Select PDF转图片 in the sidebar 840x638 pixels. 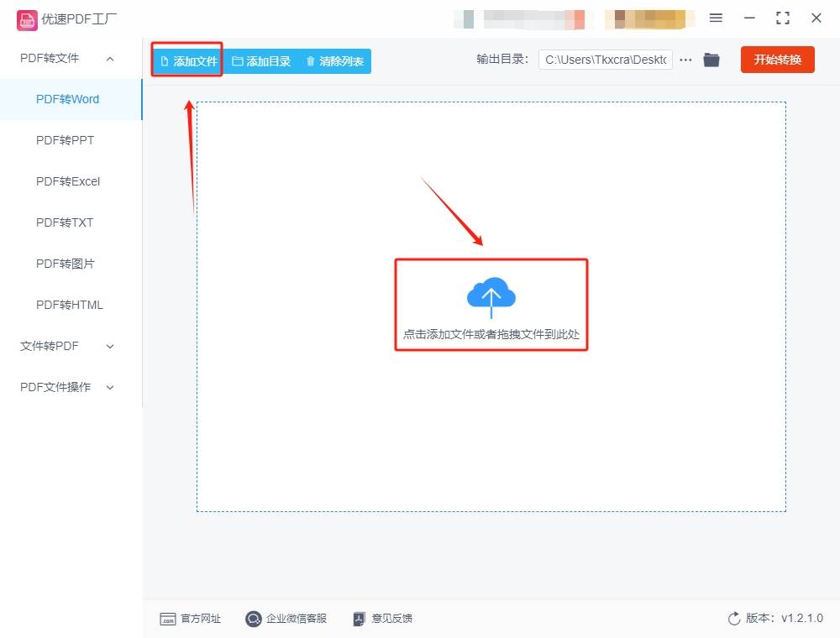[66, 264]
